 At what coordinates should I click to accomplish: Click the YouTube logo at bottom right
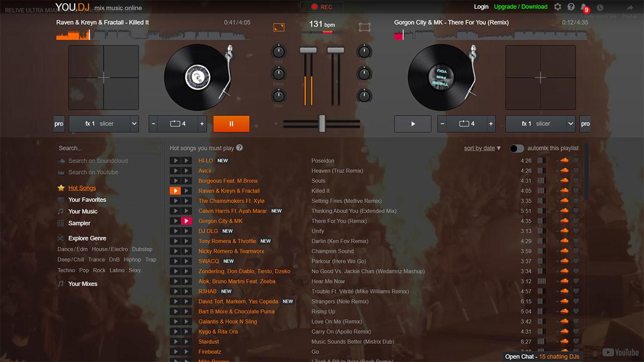(x=620, y=352)
